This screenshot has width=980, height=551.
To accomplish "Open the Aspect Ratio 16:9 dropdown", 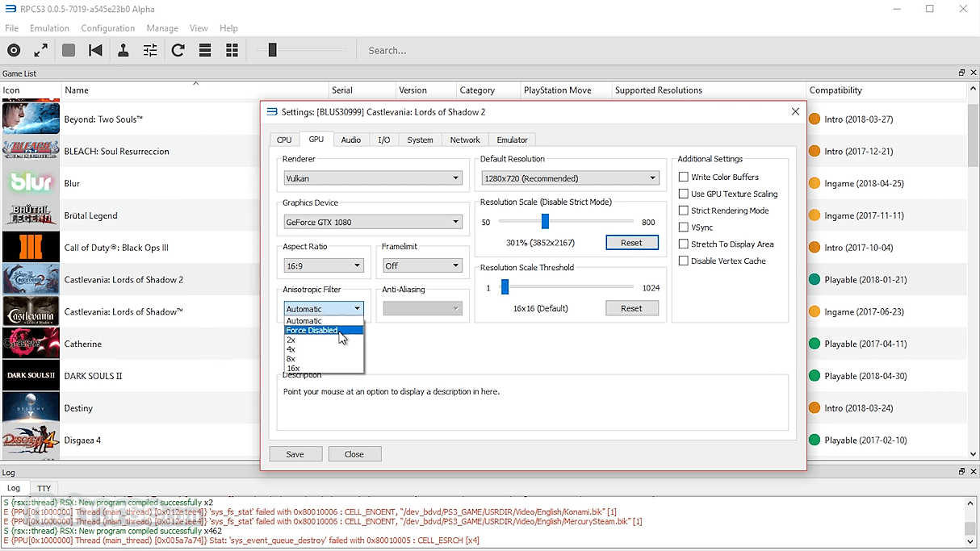I will click(324, 265).
